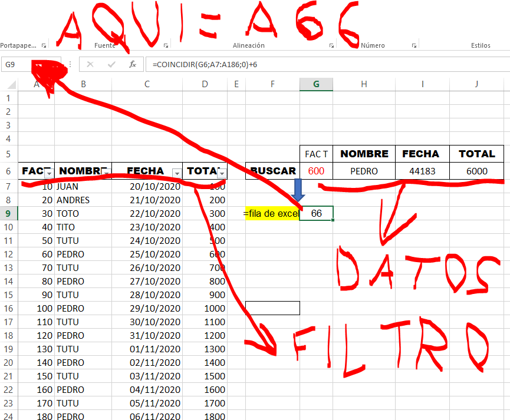Click the cancel X in formula bar
The width and height of the screenshot is (510, 420).
click(90, 64)
